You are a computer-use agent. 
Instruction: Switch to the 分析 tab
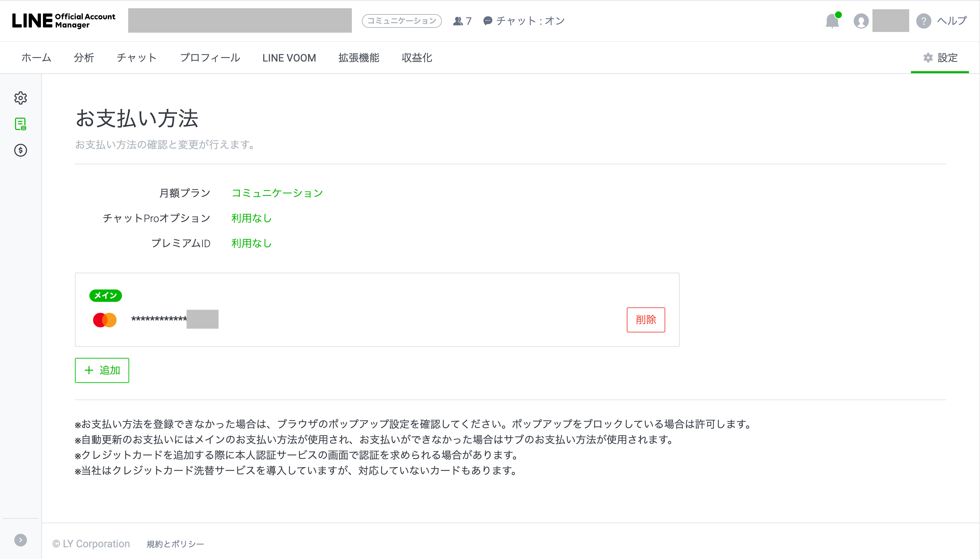tap(83, 58)
